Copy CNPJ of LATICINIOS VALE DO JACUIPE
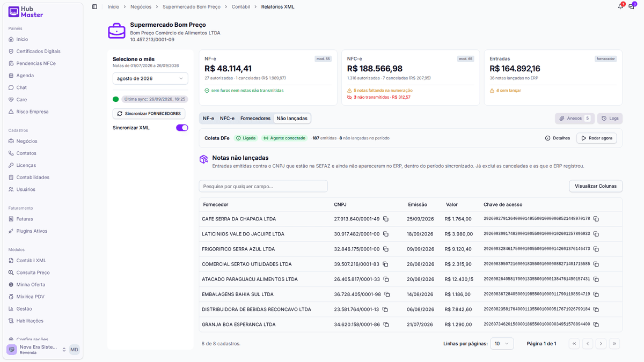Screen dimensions: 644x362 point(386,234)
